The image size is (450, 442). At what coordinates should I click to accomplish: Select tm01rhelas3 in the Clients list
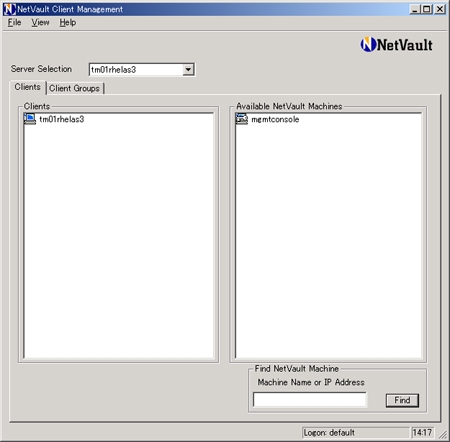62,119
